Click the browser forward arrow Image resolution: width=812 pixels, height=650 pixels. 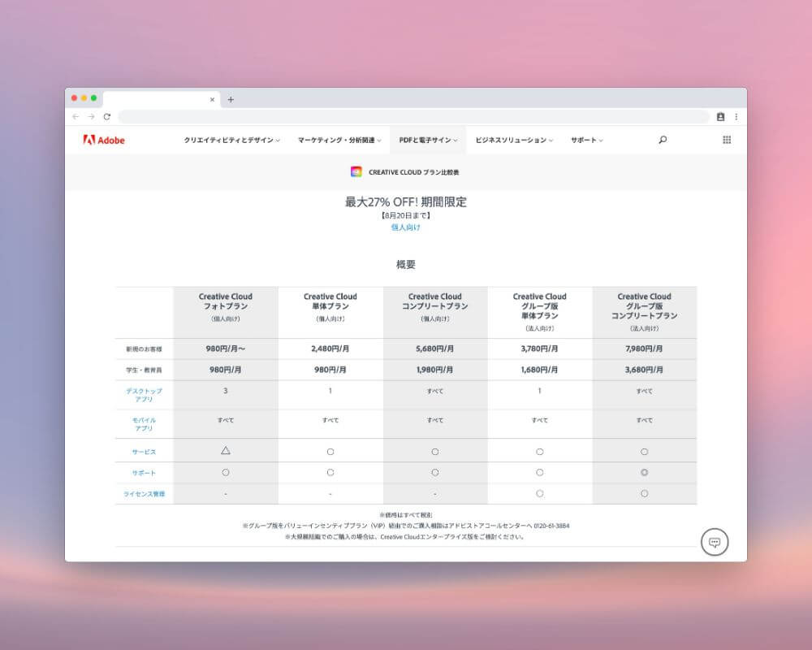point(91,117)
